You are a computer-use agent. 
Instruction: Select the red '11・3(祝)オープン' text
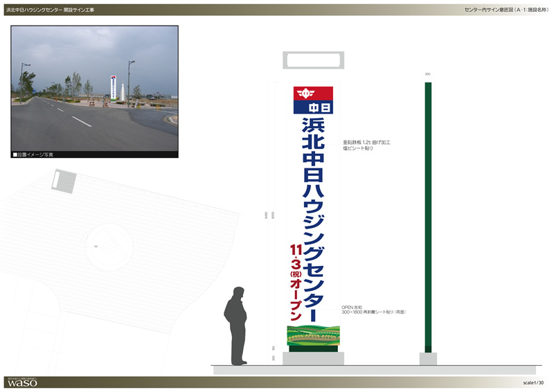click(x=296, y=282)
